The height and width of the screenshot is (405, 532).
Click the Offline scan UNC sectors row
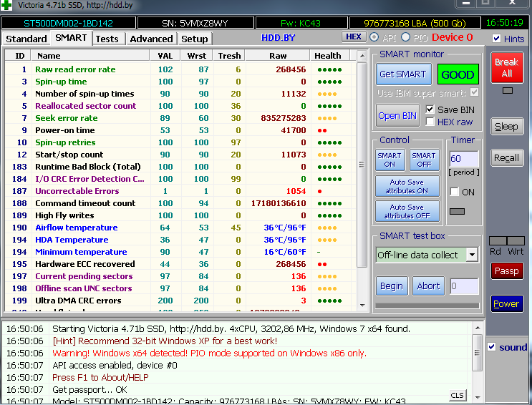point(180,288)
